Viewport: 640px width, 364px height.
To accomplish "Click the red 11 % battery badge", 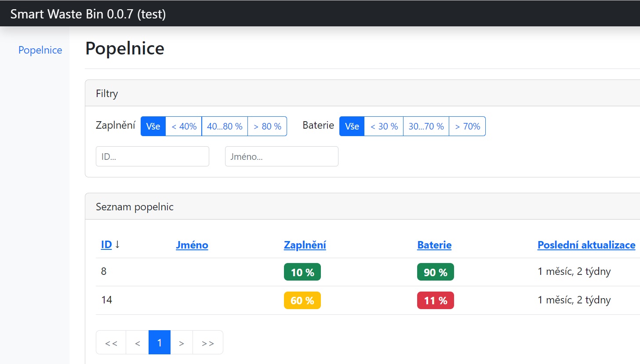I will 435,300.
